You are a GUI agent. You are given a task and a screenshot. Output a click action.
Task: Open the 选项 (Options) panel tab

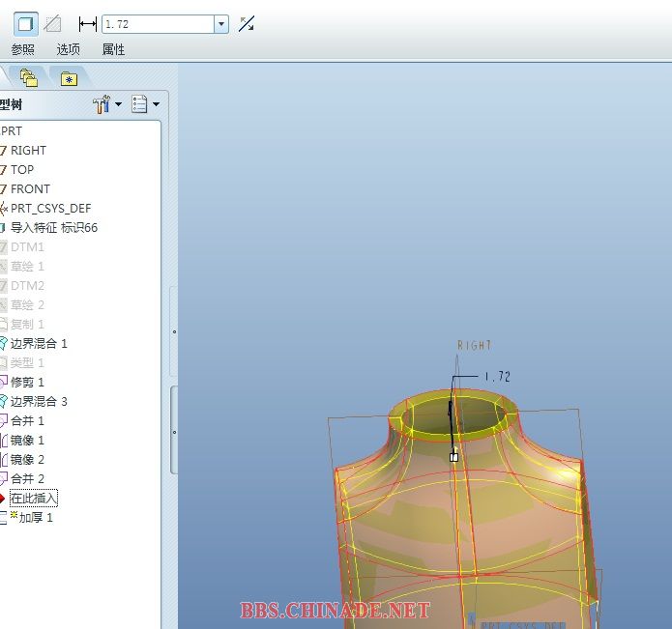pyautogui.click(x=68, y=49)
